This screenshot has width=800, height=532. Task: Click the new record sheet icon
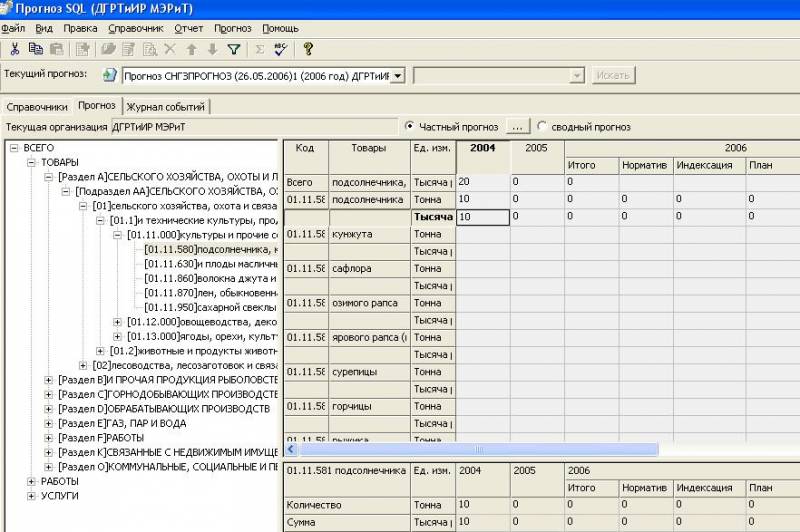(x=83, y=49)
